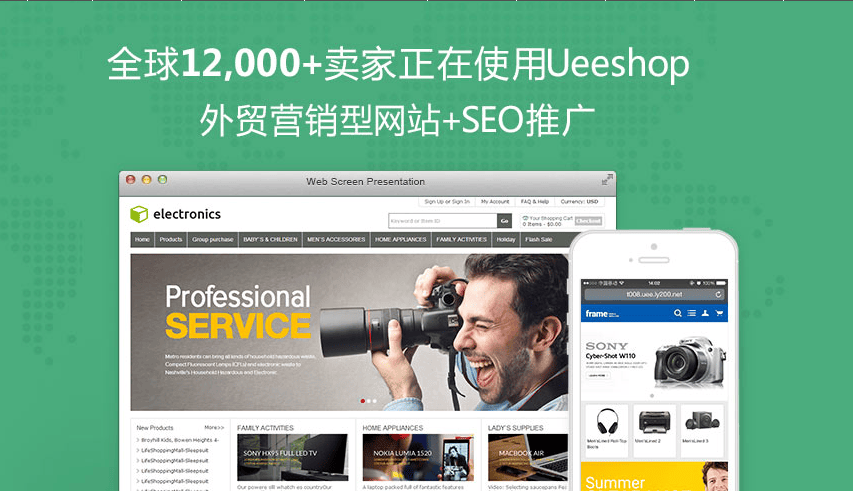The width and height of the screenshot is (853, 492).
Task: Tap the search magnifier icon on phone
Action: (x=678, y=313)
